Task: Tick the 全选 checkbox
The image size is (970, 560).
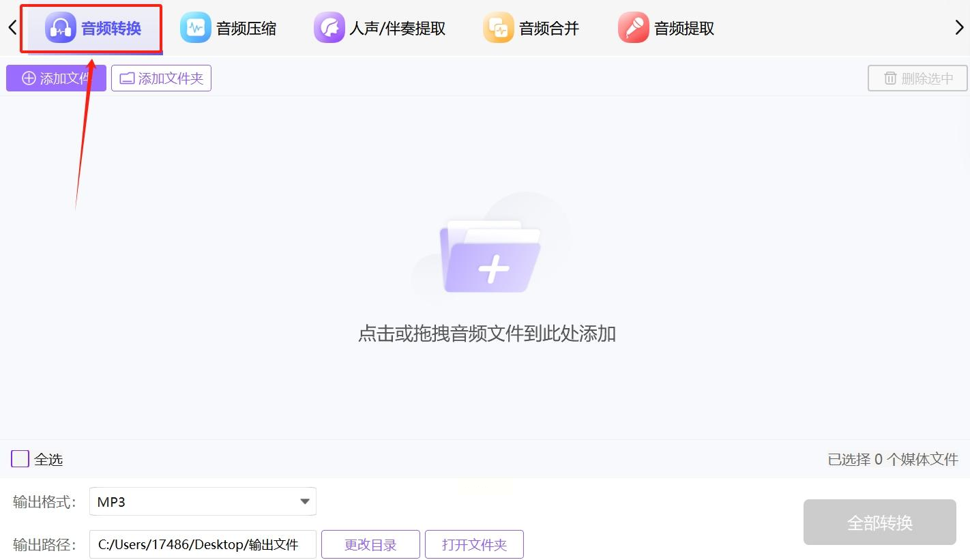Action: 20,459
